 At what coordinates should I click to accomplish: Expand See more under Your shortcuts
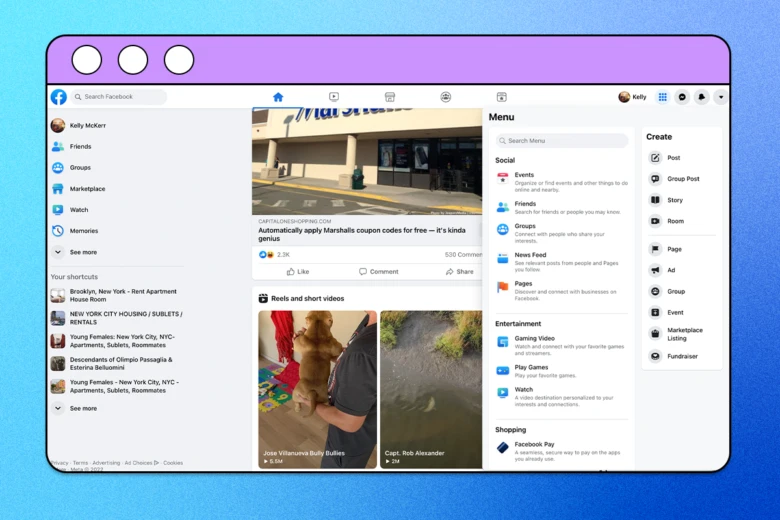coord(74,408)
